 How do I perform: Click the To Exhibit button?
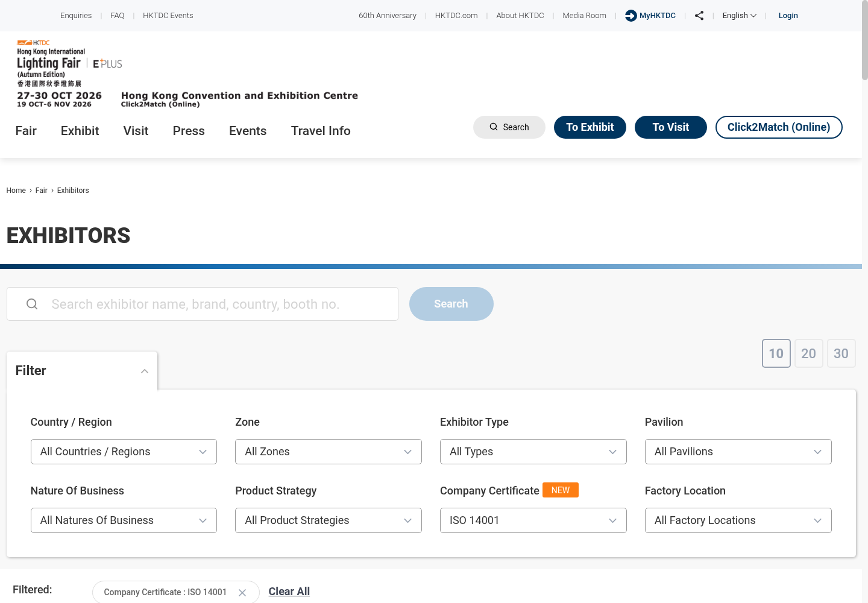(x=590, y=127)
